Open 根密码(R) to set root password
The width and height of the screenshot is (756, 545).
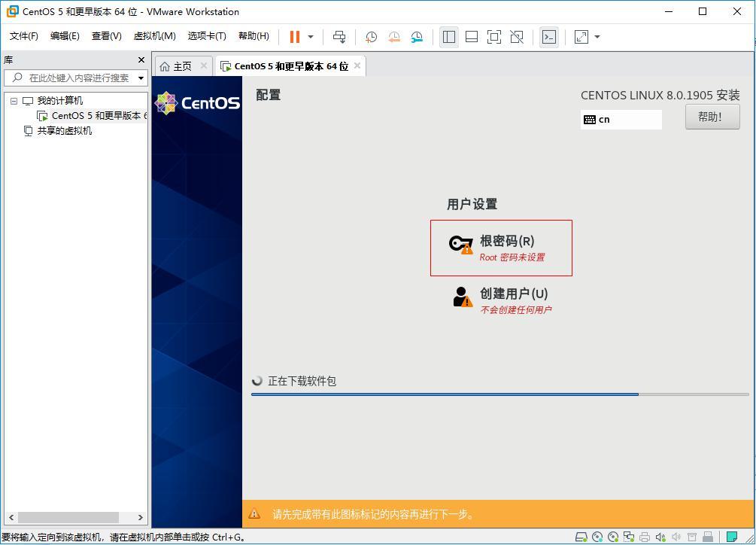coord(501,248)
